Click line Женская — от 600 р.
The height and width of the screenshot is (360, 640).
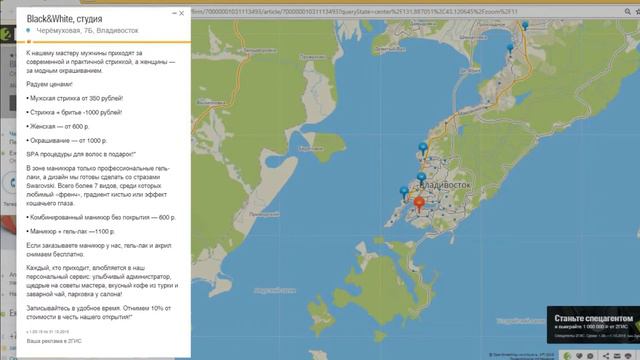pyautogui.click(x=58, y=127)
